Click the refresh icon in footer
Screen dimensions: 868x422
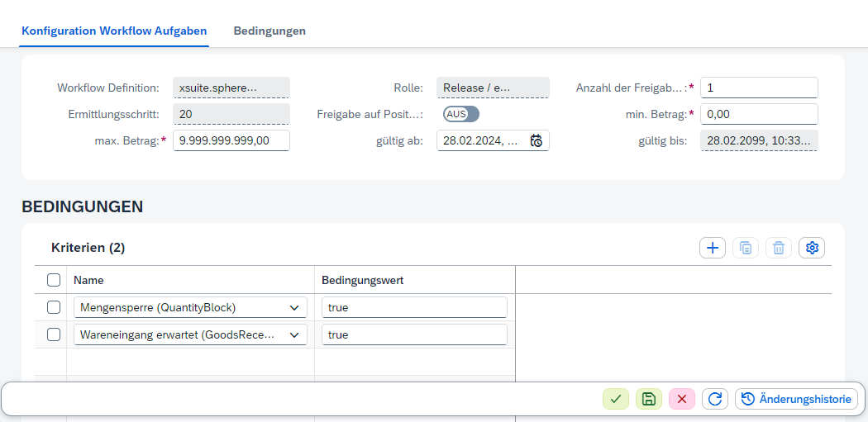coord(715,399)
